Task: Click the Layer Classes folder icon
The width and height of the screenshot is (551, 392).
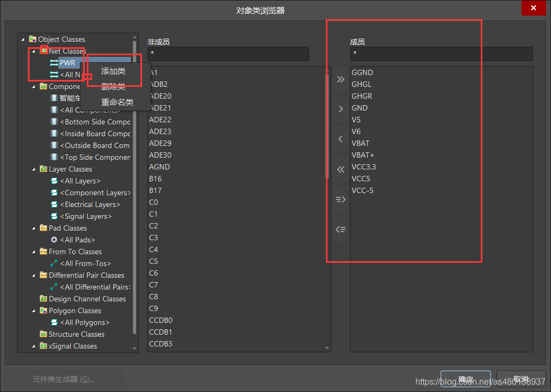Action: pos(43,169)
